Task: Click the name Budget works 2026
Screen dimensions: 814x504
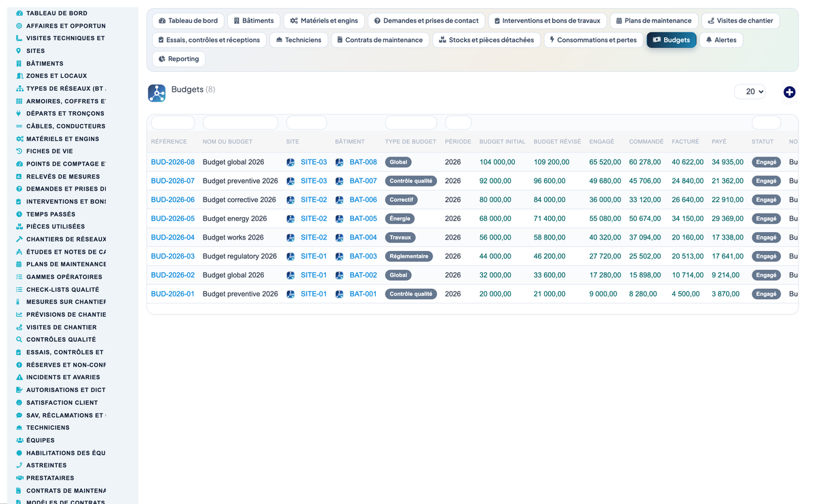Action: [x=233, y=237]
